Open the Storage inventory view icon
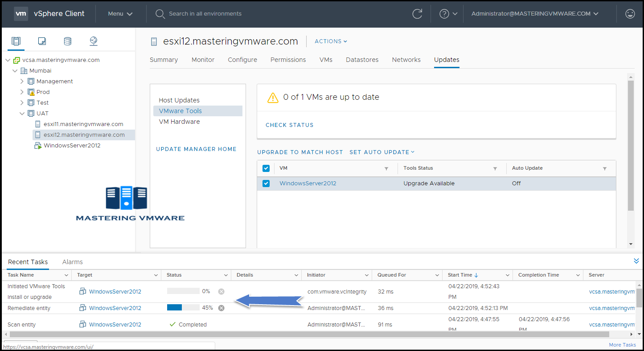Image resolution: width=644 pixels, height=351 pixels. point(68,41)
